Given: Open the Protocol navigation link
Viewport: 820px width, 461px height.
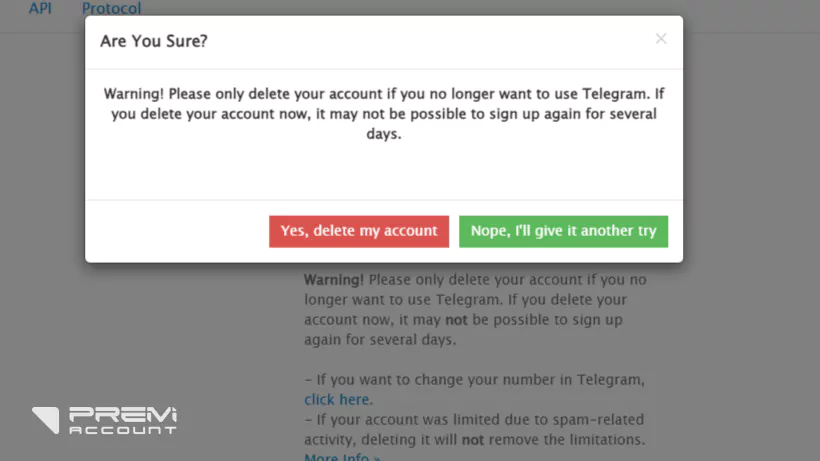Looking at the screenshot, I should pos(111,9).
